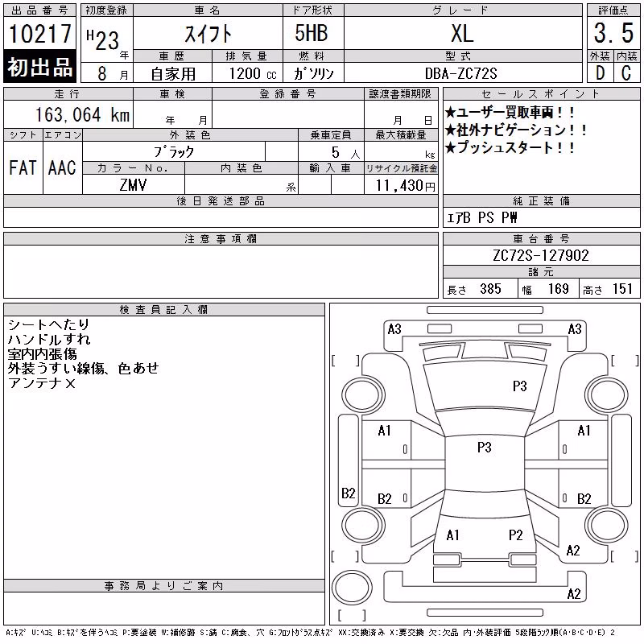This screenshot has height=644, width=644.
Task: Click the model code DBA-ZC72S
Action: point(460,73)
